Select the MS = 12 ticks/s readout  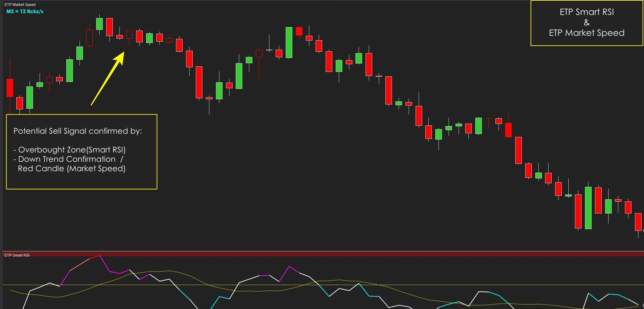(x=25, y=11)
